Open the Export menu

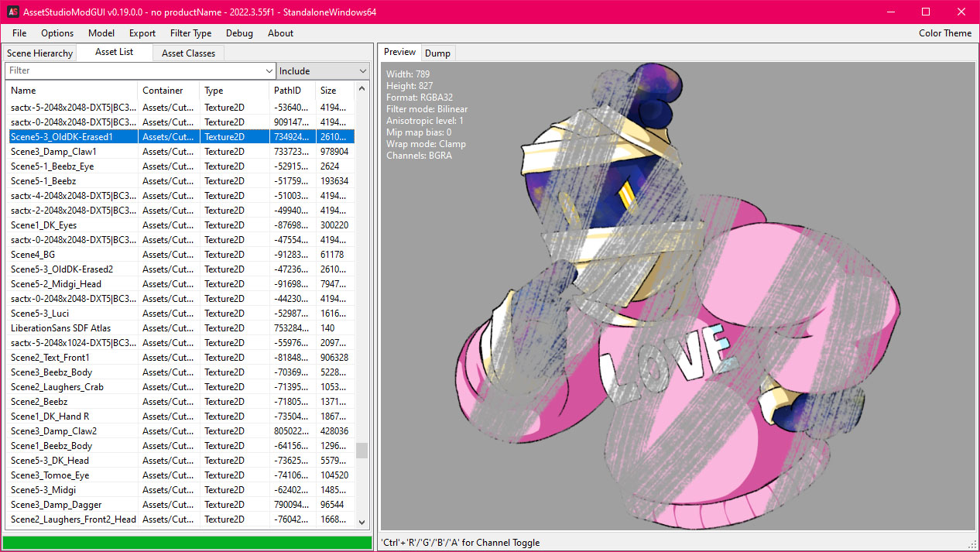(x=142, y=33)
